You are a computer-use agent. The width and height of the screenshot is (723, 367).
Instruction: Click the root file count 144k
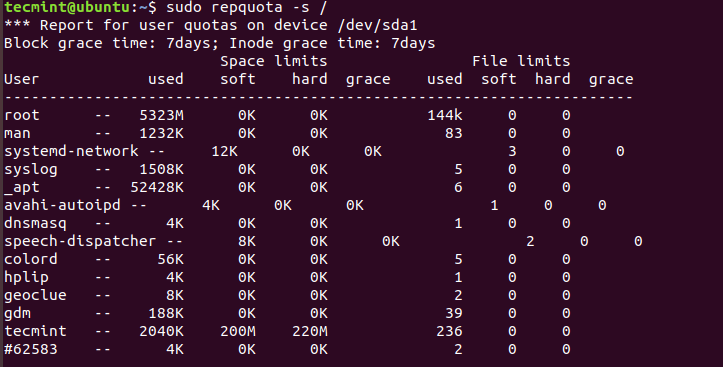(x=445, y=115)
